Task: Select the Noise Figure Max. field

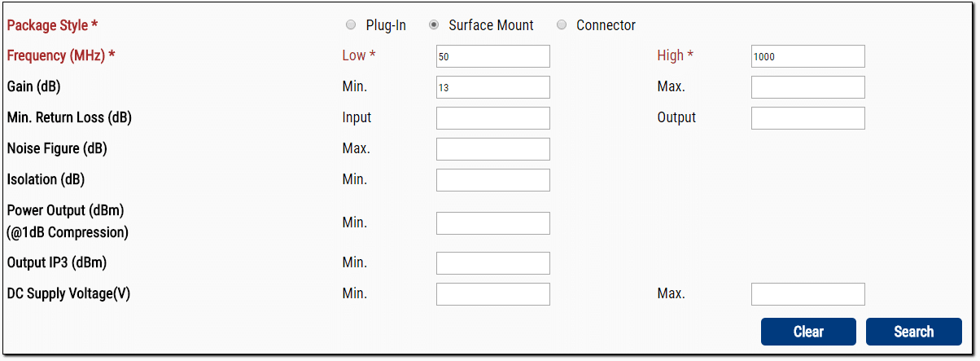Action: click(x=493, y=149)
